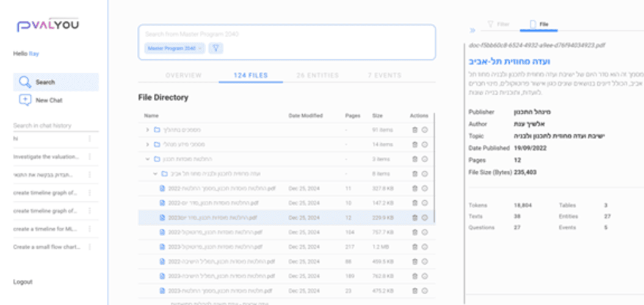Collapse the right panel with double-chevron icon
This screenshot has height=305, width=644.
[472, 30]
